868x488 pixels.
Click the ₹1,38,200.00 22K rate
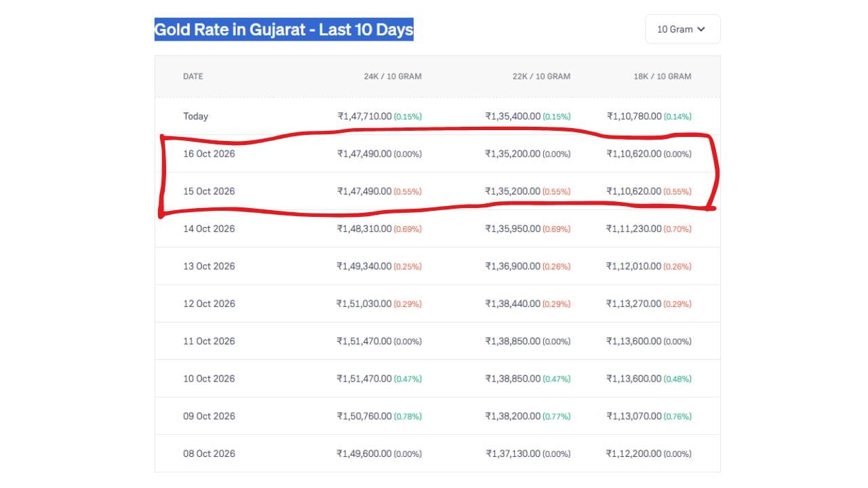(513, 416)
